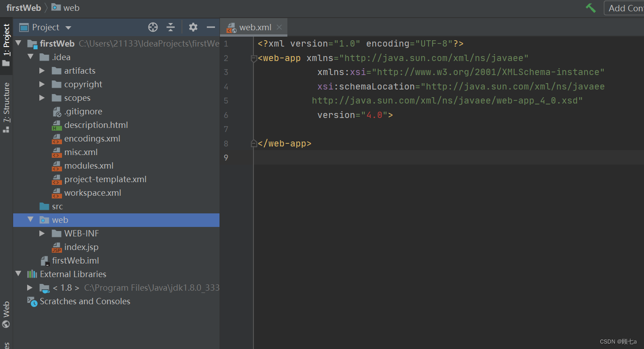Click the artifacts folder icon
Screen dimensions: 644x349
tap(57, 71)
